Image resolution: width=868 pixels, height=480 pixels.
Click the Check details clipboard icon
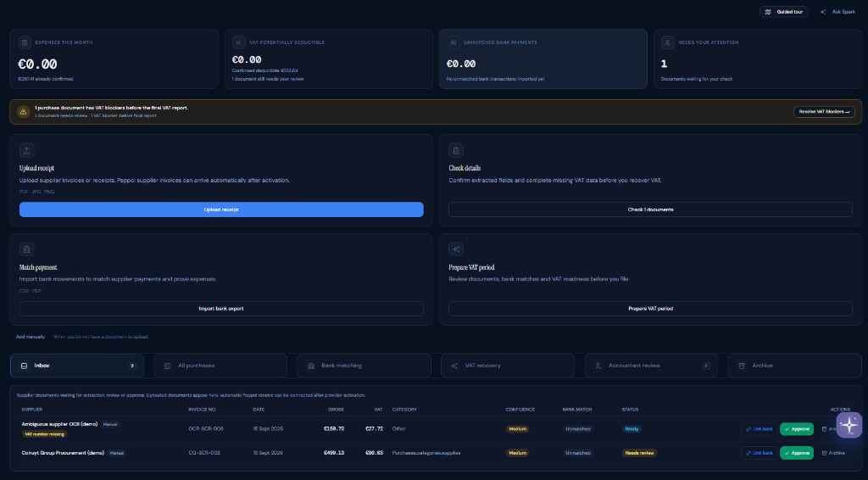pyautogui.click(x=456, y=150)
